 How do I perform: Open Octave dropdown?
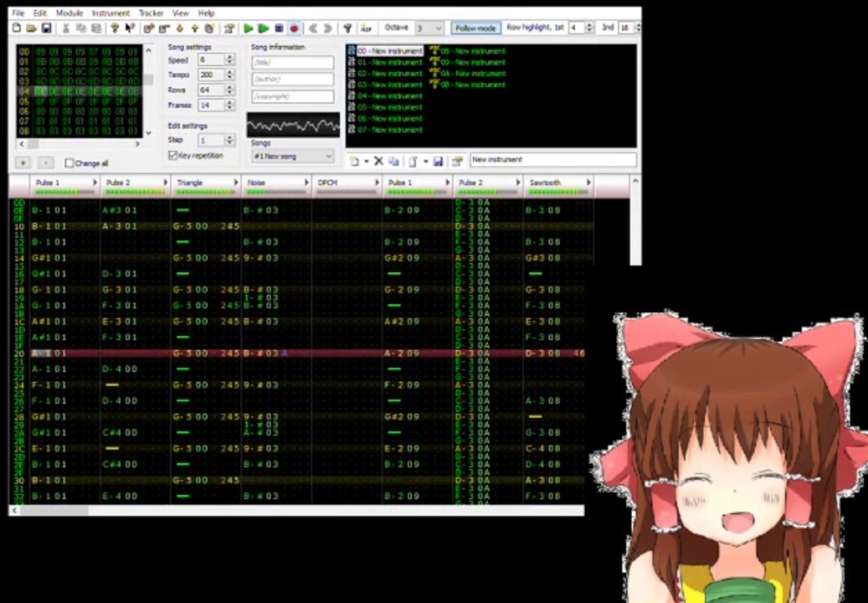429,28
